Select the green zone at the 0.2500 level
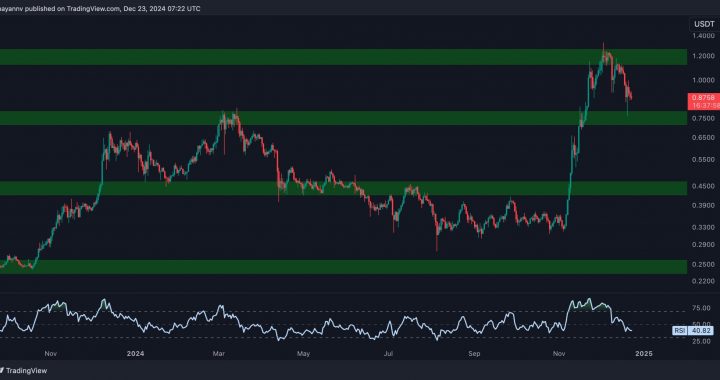 (343, 267)
